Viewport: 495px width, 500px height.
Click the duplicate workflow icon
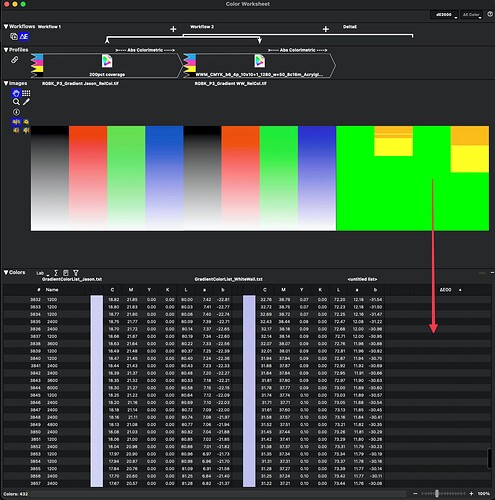click(x=14, y=36)
